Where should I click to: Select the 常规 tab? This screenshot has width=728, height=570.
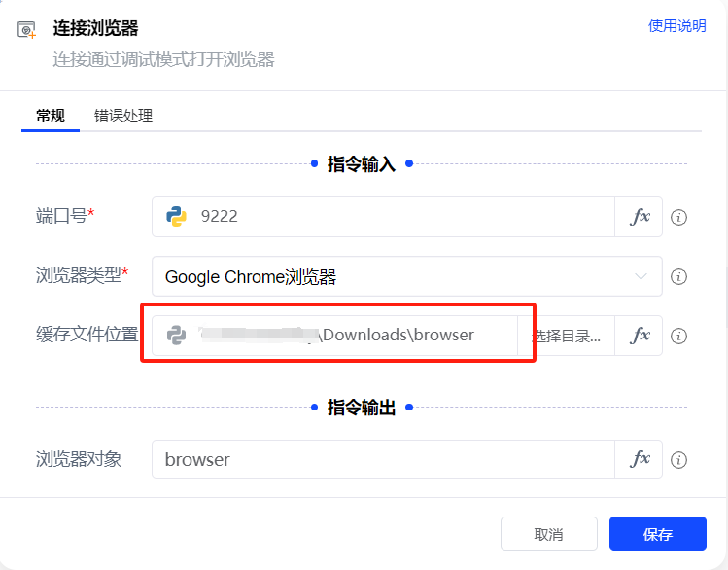tap(51, 116)
